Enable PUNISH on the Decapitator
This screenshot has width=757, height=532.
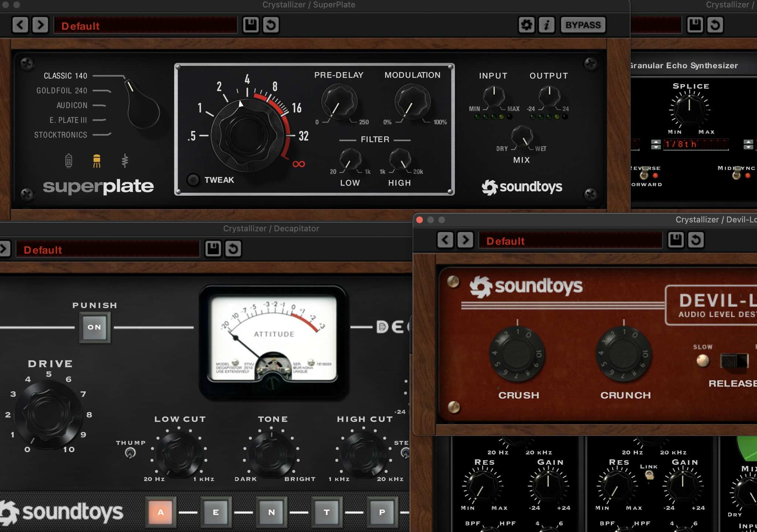tap(95, 327)
